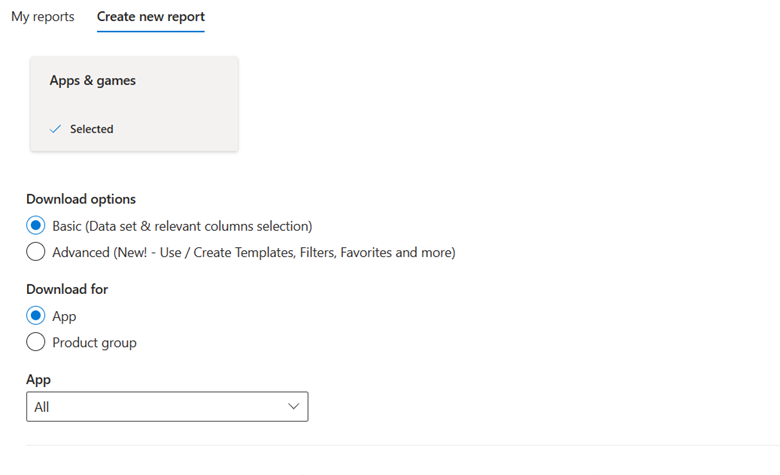Select the Apps & games card
This screenshot has width=780, height=475.
coord(134,104)
